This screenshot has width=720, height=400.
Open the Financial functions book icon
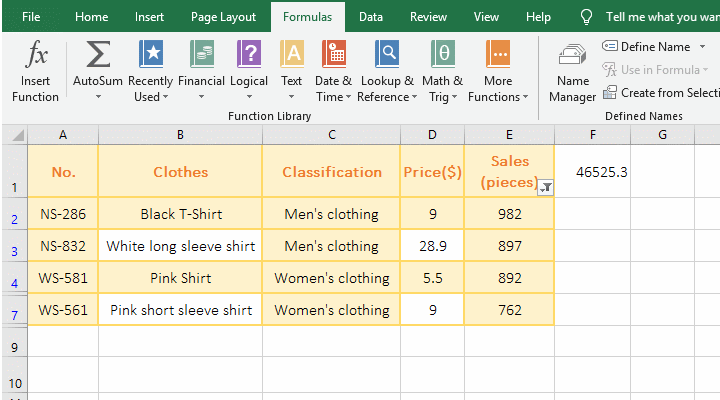[x=202, y=54]
